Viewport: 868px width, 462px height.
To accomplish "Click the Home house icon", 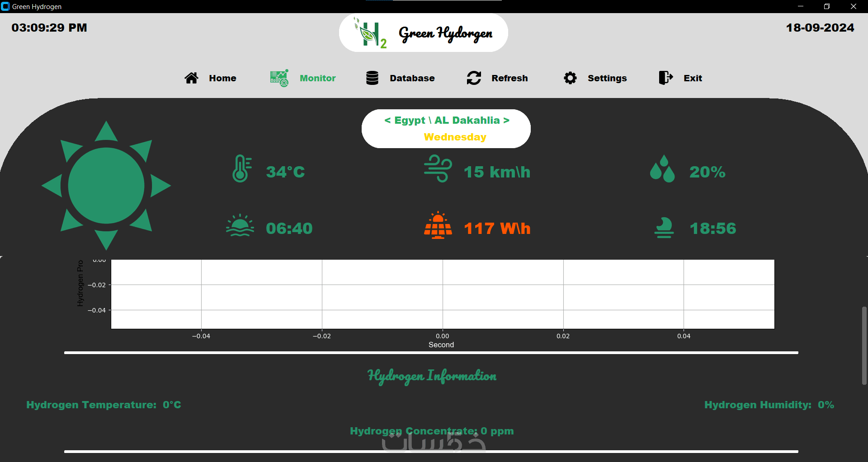I will (x=191, y=78).
